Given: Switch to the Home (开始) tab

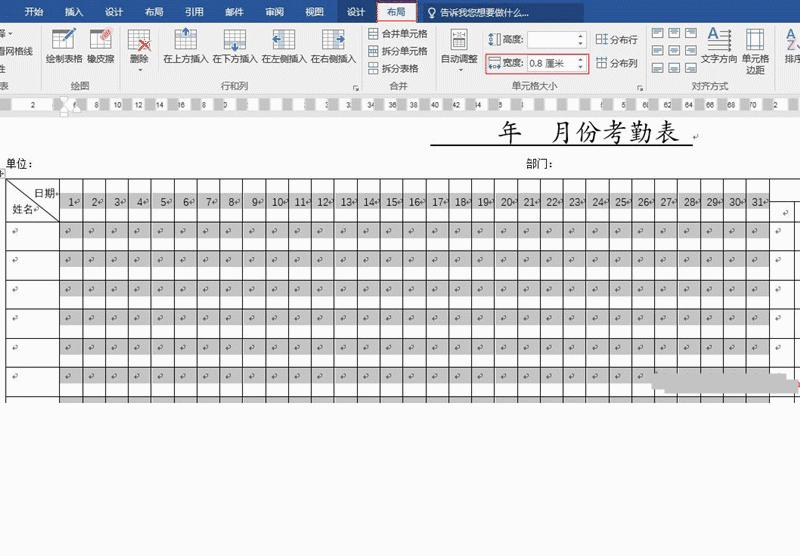Looking at the screenshot, I should pyautogui.click(x=34, y=12).
